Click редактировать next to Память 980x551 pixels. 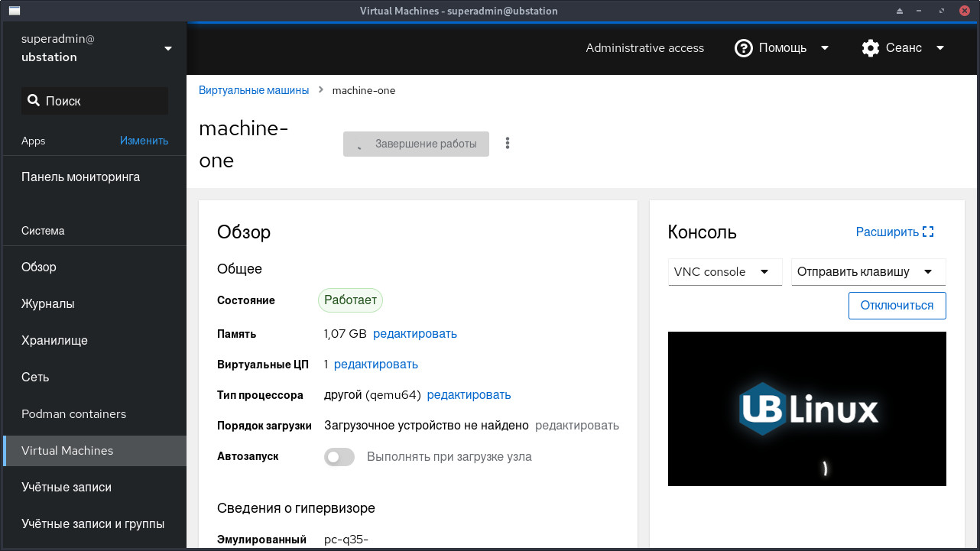click(x=415, y=333)
